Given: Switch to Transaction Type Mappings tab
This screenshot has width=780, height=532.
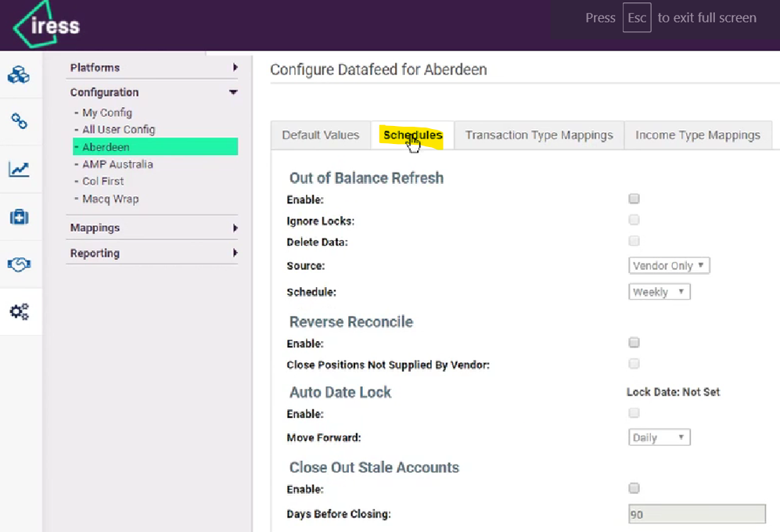Looking at the screenshot, I should (x=539, y=135).
